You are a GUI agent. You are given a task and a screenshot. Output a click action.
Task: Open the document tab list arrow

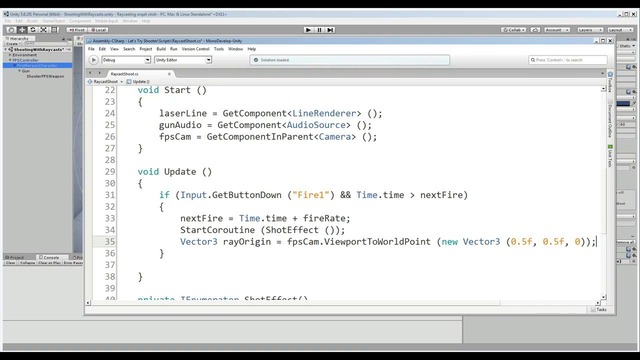point(602,73)
